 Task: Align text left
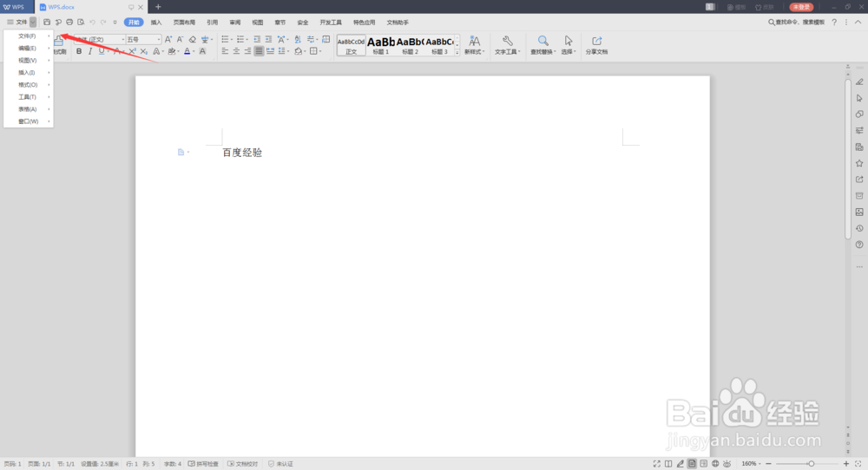(225, 51)
